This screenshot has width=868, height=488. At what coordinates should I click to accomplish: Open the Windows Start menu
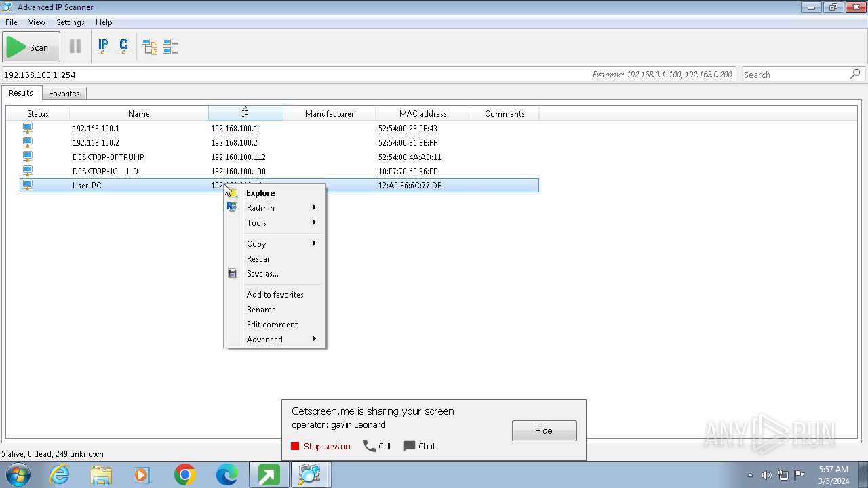click(x=18, y=474)
